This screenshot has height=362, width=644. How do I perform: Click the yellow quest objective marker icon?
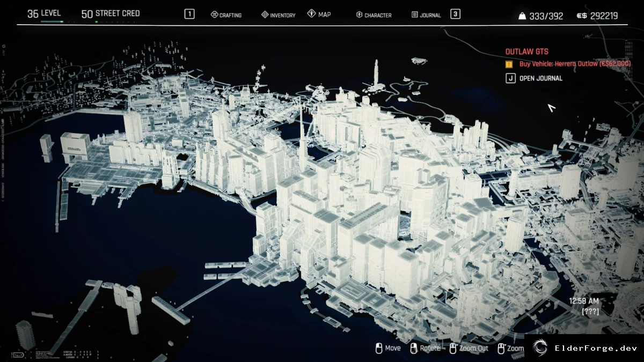tap(509, 64)
